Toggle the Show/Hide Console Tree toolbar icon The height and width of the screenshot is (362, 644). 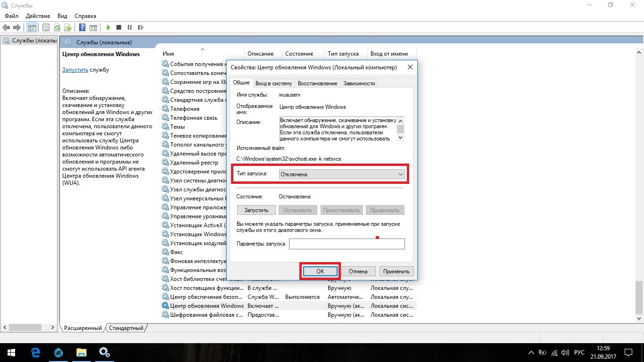32,27
